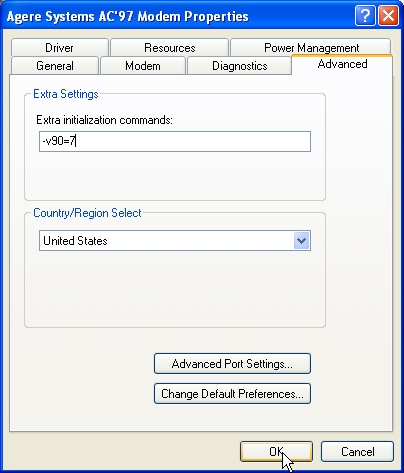This screenshot has height=473, width=404.
Task: Open the Resources tab
Action: tap(169, 48)
